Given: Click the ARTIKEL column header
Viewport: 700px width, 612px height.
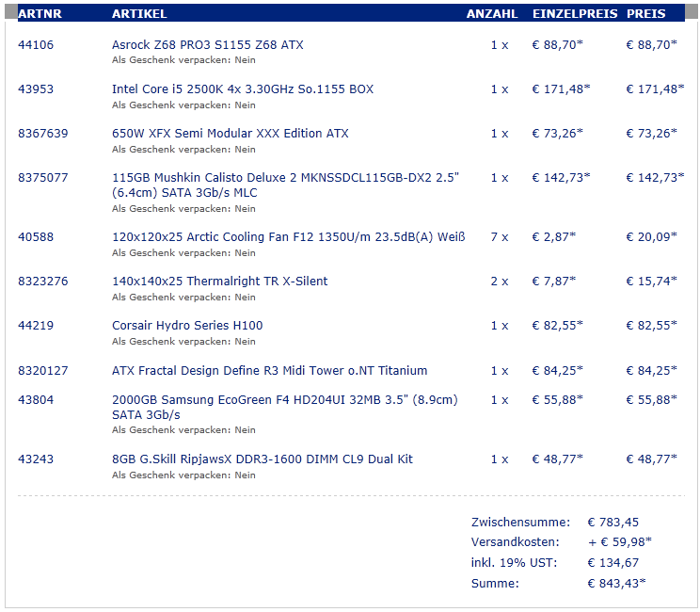Looking at the screenshot, I should (x=139, y=14).
